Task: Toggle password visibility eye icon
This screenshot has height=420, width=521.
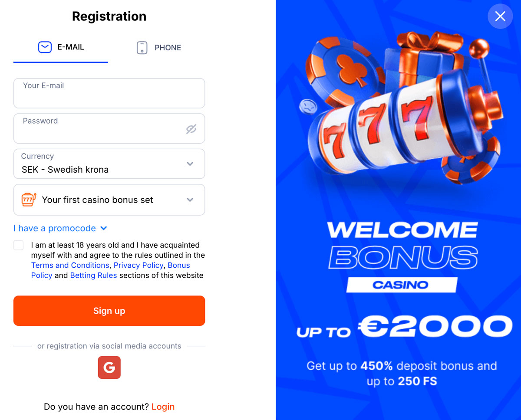Action: tap(191, 129)
